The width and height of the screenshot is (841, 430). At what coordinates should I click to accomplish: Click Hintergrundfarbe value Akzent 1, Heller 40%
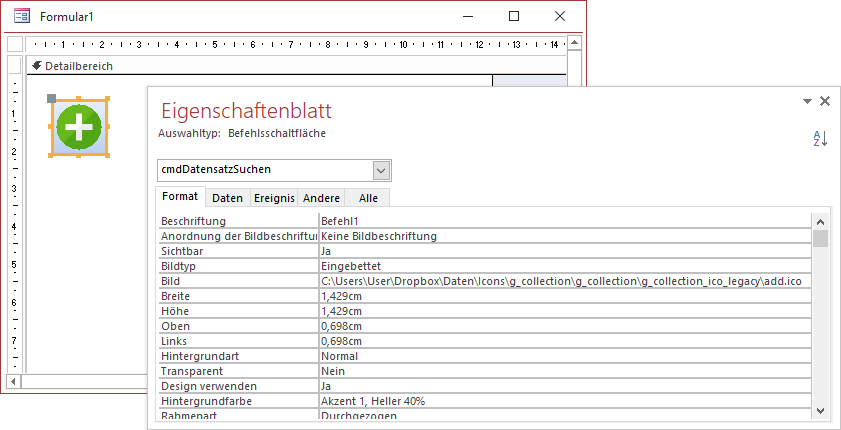pos(565,401)
